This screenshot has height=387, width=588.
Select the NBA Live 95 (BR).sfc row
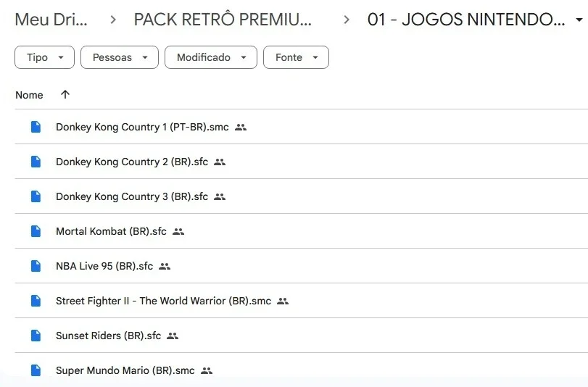301,265
